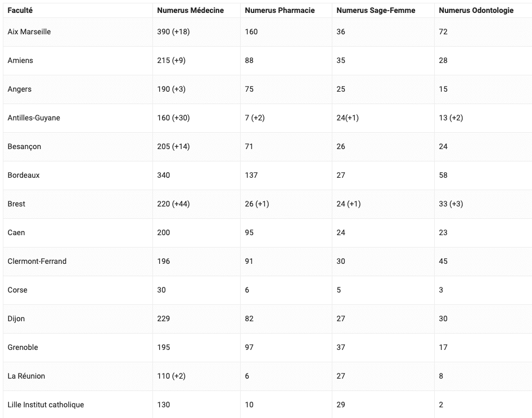
Task: Click Besançon medicine cell 205 (+14)
Action: pos(173,147)
